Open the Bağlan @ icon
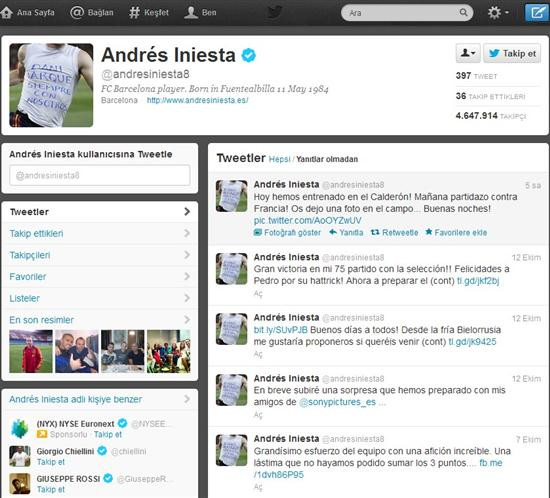The image size is (550, 498). [77, 12]
